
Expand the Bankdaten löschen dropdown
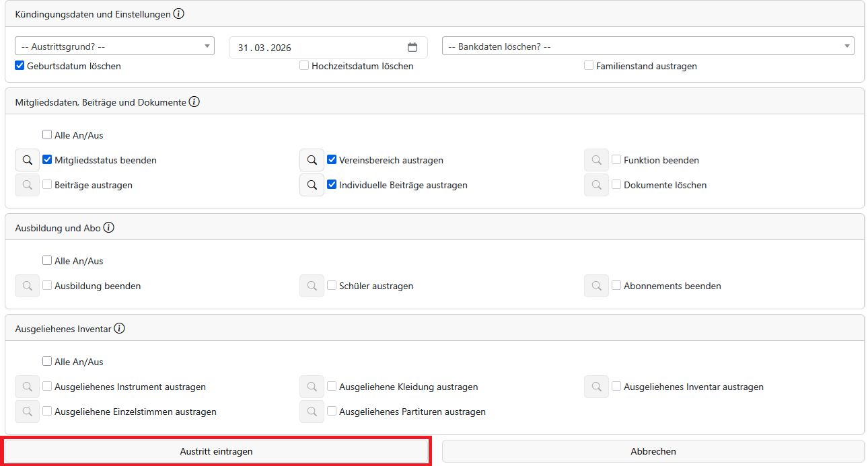pos(647,46)
